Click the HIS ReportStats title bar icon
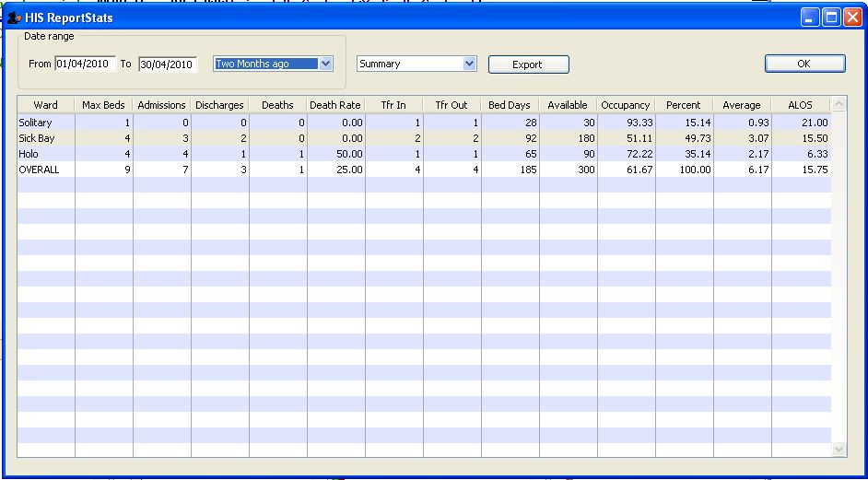Viewport: 868px width, 480px height. point(15,18)
